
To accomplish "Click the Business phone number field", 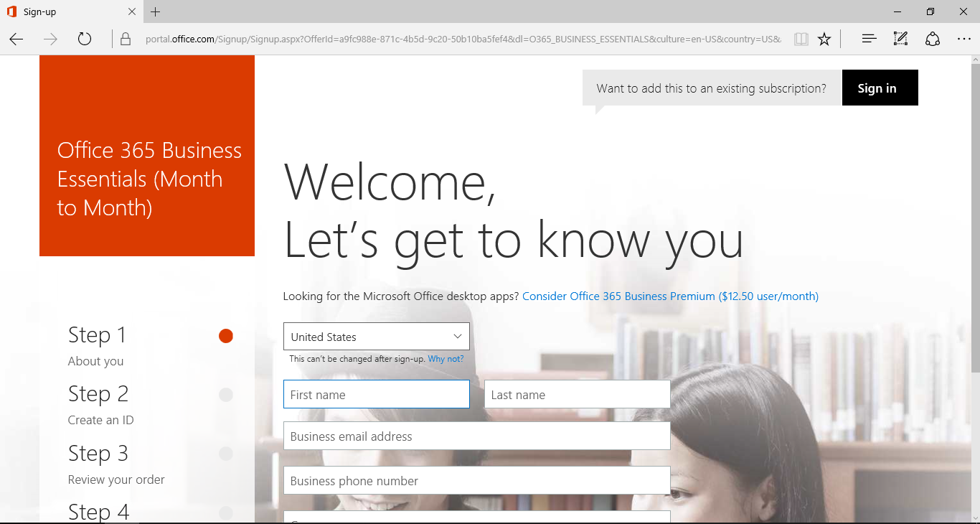I will [x=476, y=481].
